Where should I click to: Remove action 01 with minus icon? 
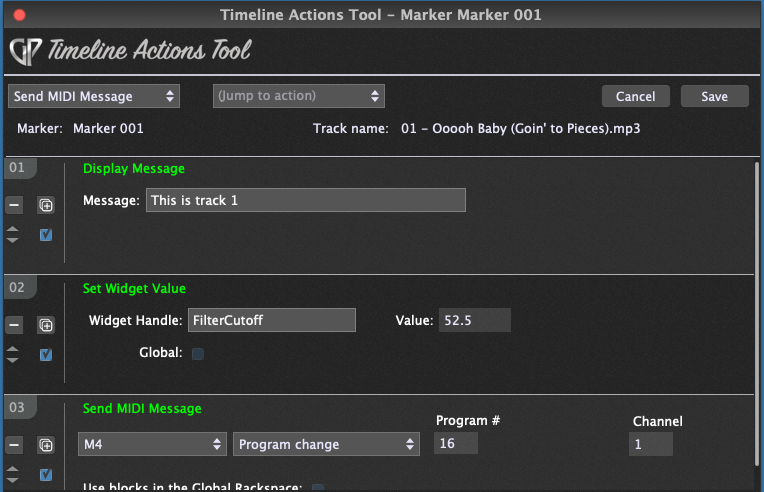click(x=14, y=205)
